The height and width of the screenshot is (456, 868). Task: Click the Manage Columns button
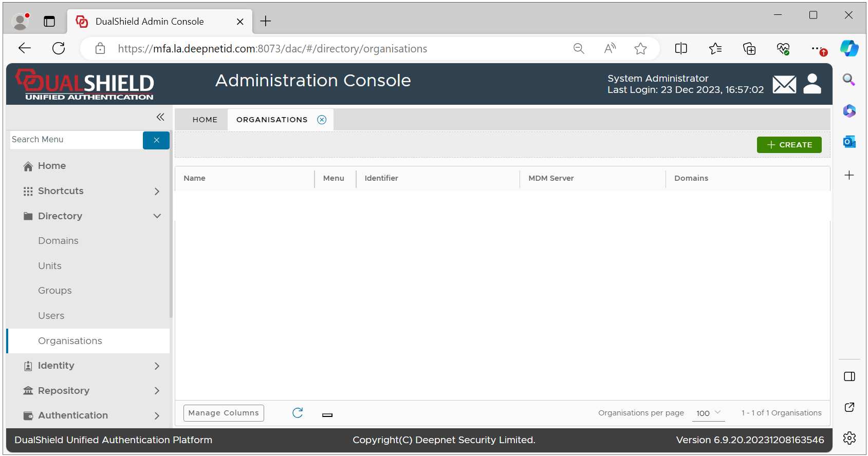[x=224, y=413]
